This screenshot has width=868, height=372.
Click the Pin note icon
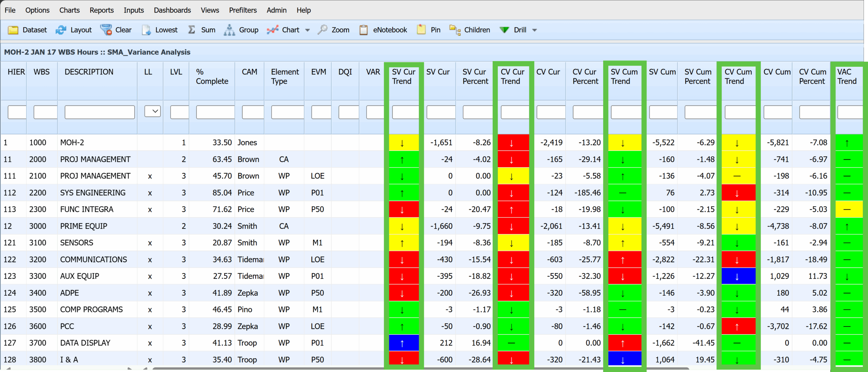click(x=421, y=30)
